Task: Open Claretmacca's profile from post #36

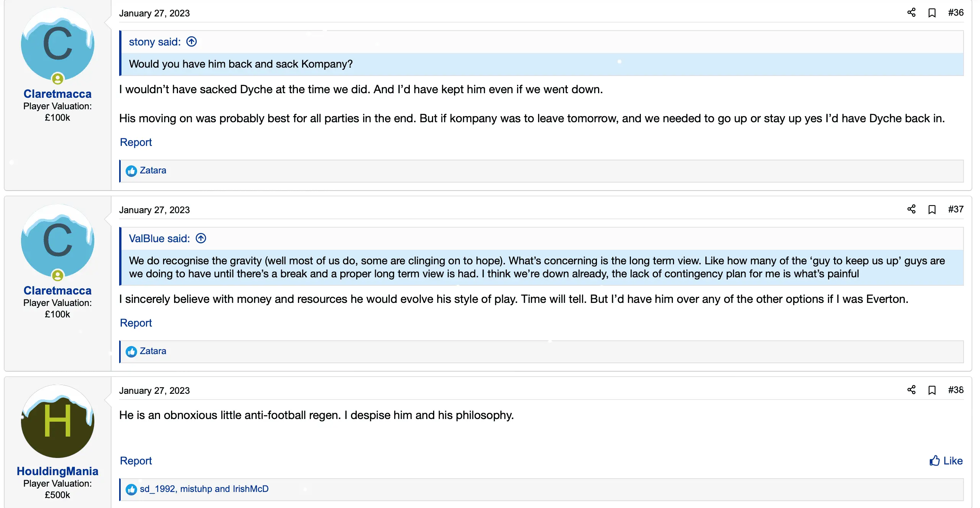Action: point(57,94)
